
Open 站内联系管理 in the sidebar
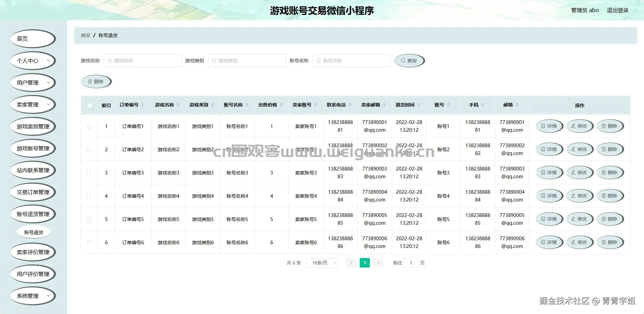(33, 170)
